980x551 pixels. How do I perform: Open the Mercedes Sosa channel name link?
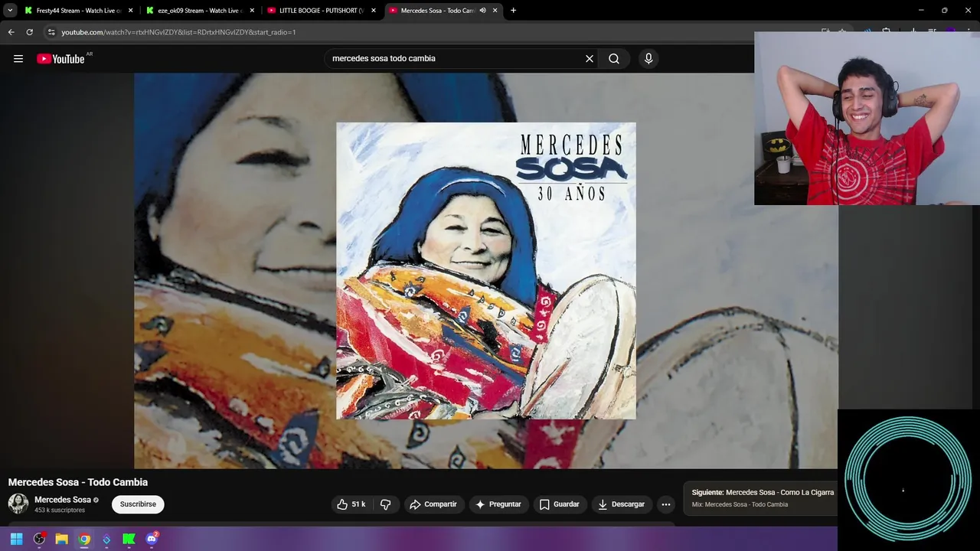click(x=63, y=500)
